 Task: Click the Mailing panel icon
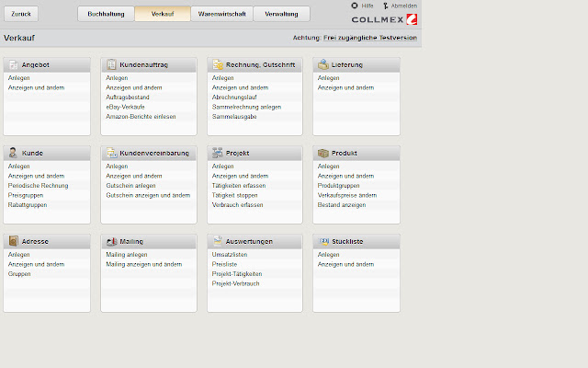point(112,241)
